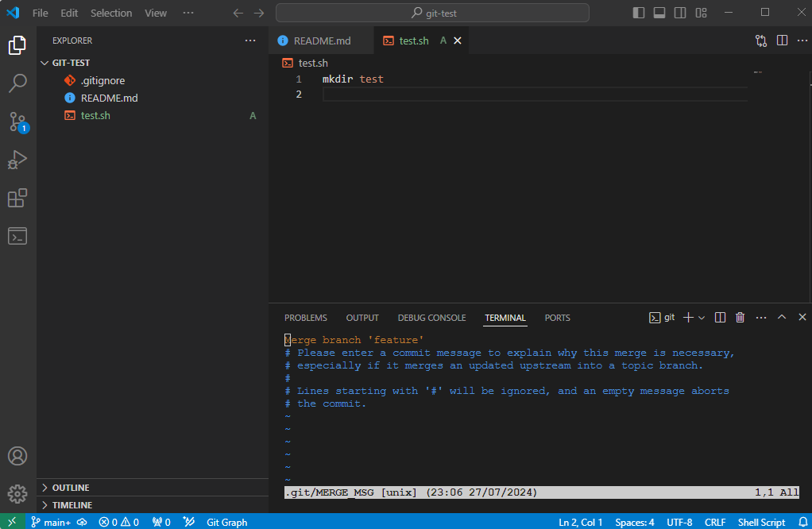Kill the terminal with trash icon
The width and height of the screenshot is (812, 529).
tap(740, 318)
